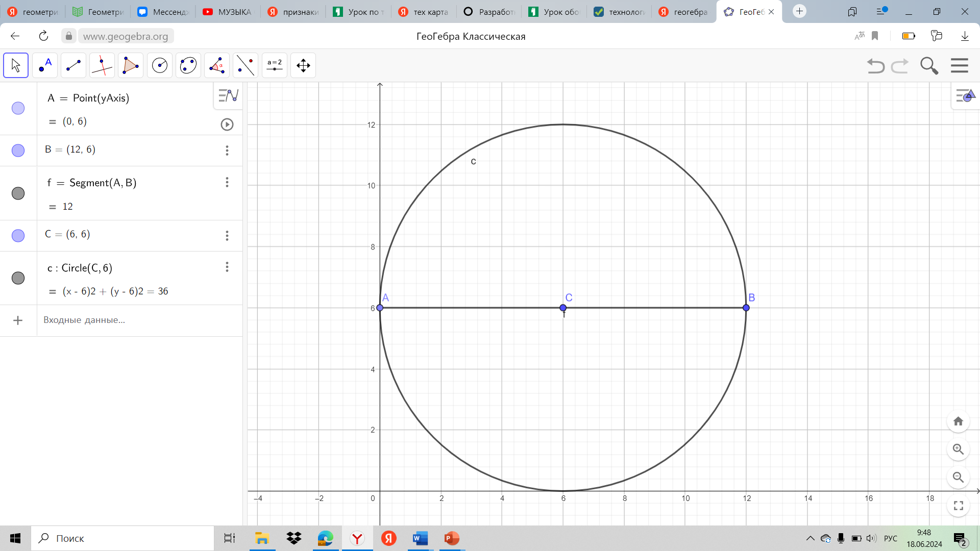Screen dimensions: 980x551
Task: Pick the Circle with Center tool
Action: coord(160,65)
